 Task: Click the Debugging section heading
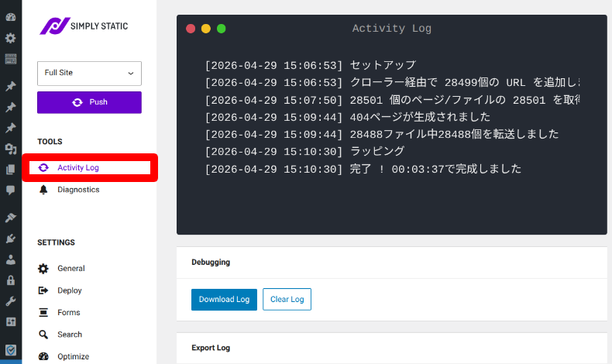pos(211,263)
